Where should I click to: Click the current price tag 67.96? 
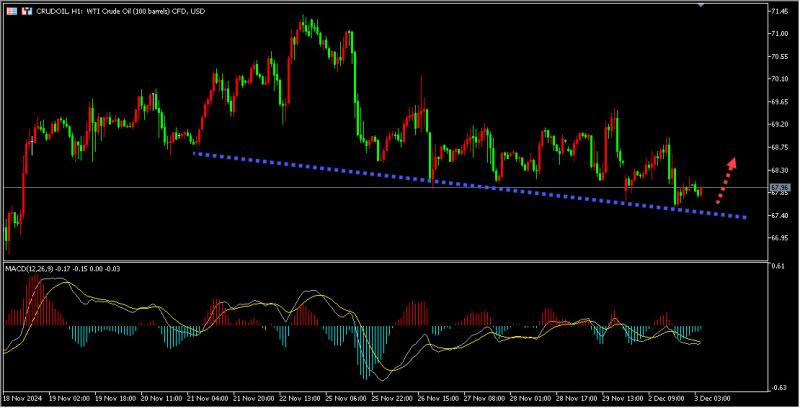click(780, 188)
